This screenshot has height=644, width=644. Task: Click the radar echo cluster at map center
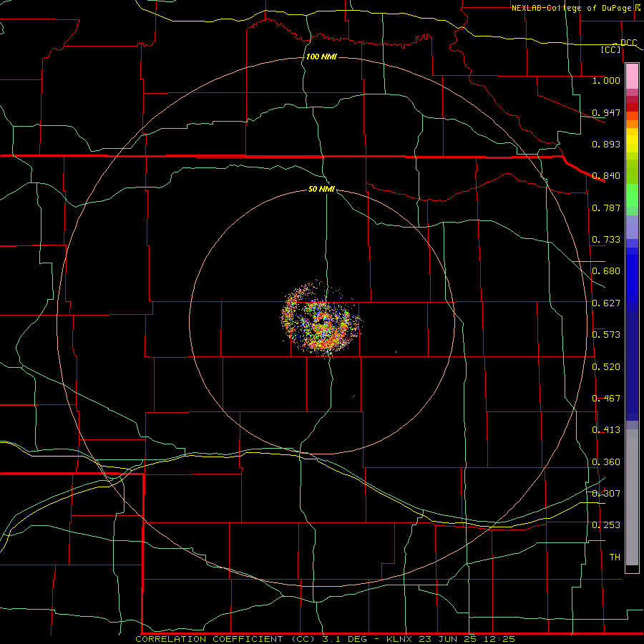click(321, 318)
